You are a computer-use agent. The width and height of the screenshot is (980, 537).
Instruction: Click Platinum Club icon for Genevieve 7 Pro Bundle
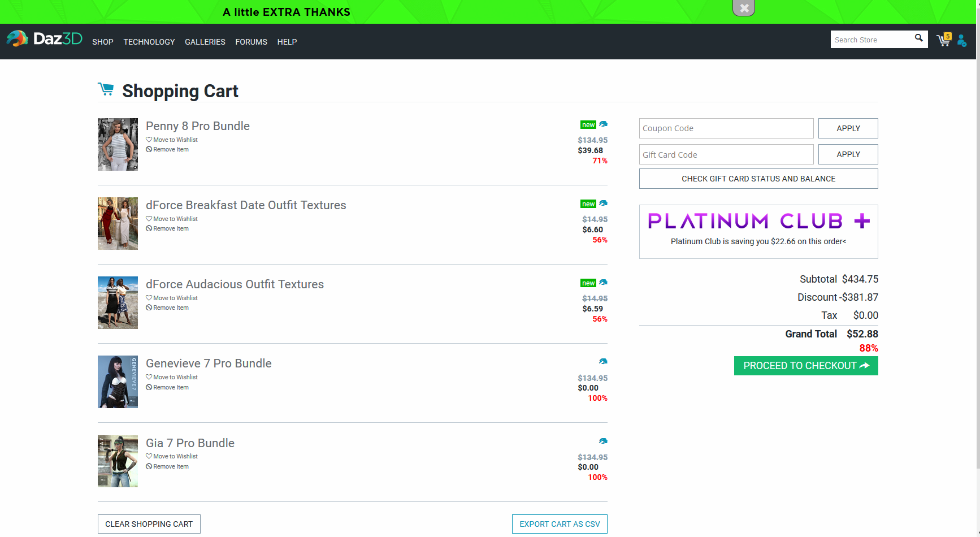click(603, 361)
